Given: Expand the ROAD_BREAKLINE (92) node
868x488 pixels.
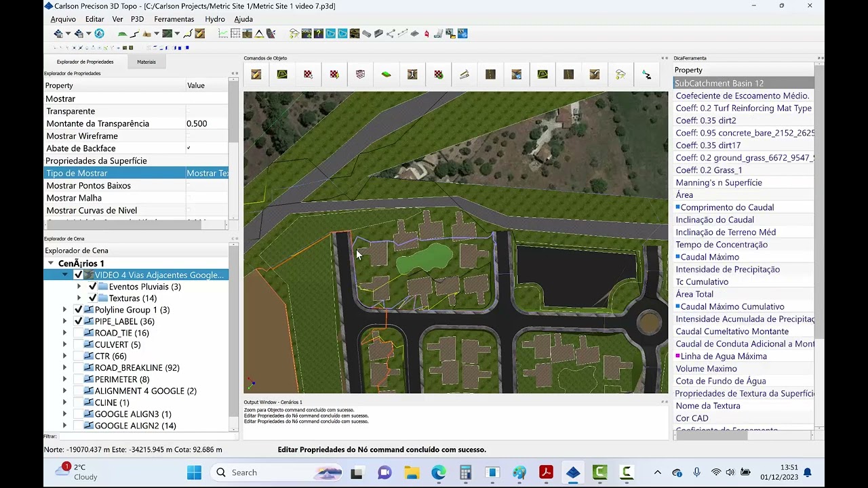Looking at the screenshot, I should coord(65,367).
